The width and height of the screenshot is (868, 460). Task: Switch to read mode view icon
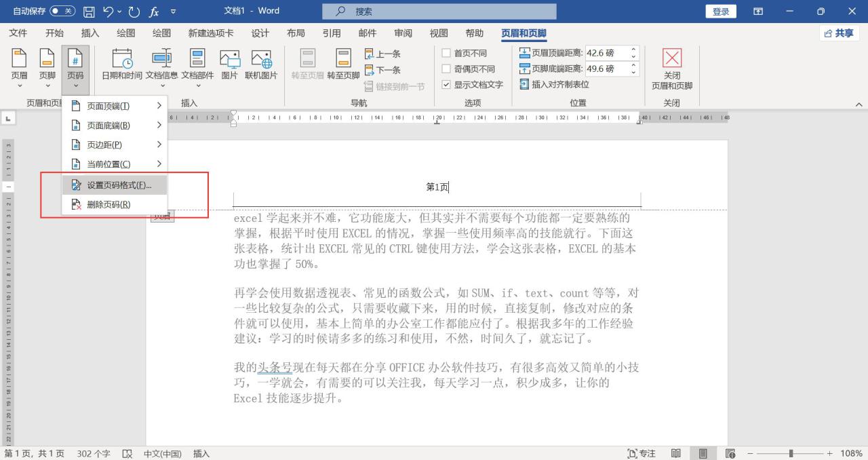click(676, 453)
